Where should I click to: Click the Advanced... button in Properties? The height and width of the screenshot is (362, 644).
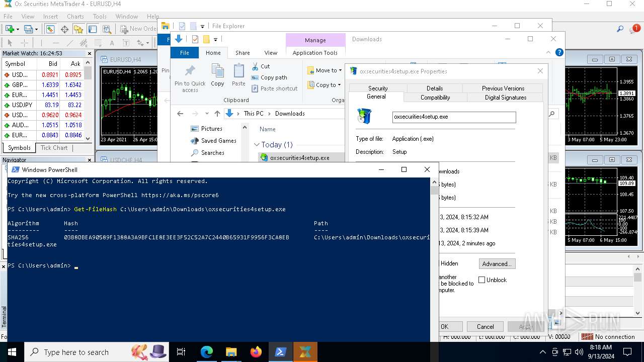(497, 264)
